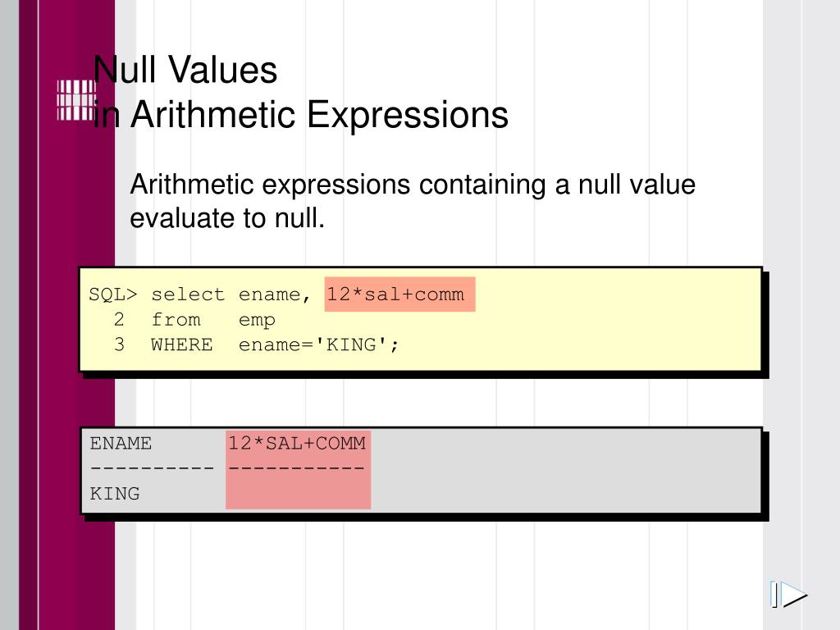Click "ename," in the select line
The height and width of the screenshot is (630, 840).
point(276,294)
